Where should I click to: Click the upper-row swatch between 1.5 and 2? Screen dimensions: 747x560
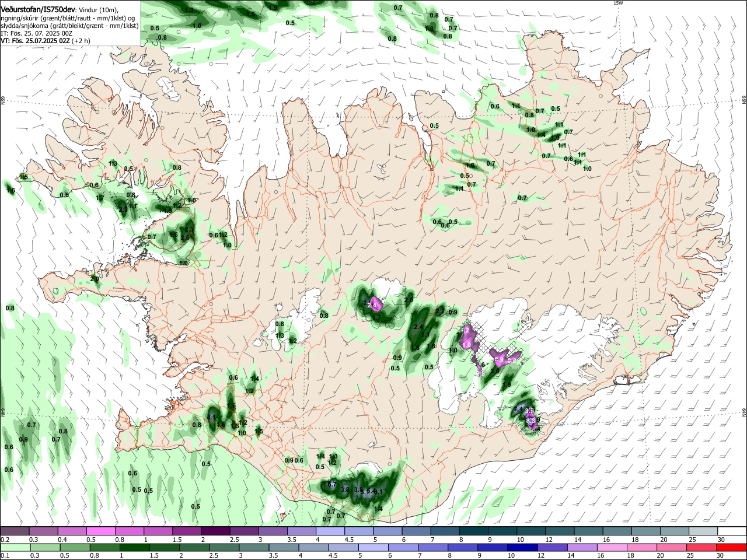(x=186, y=531)
